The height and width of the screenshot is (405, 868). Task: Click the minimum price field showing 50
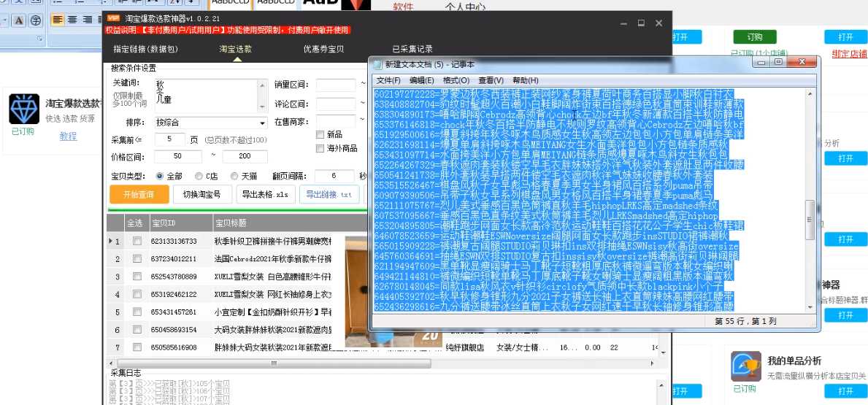click(177, 157)
